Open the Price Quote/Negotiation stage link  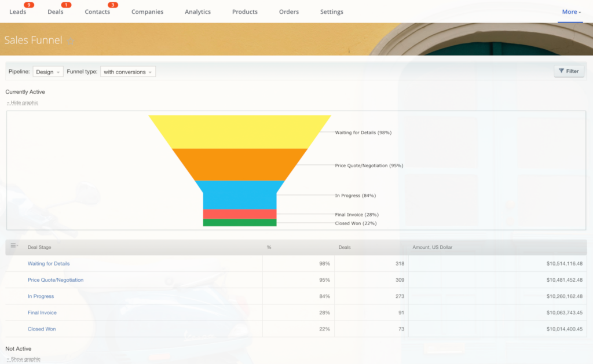56,280
